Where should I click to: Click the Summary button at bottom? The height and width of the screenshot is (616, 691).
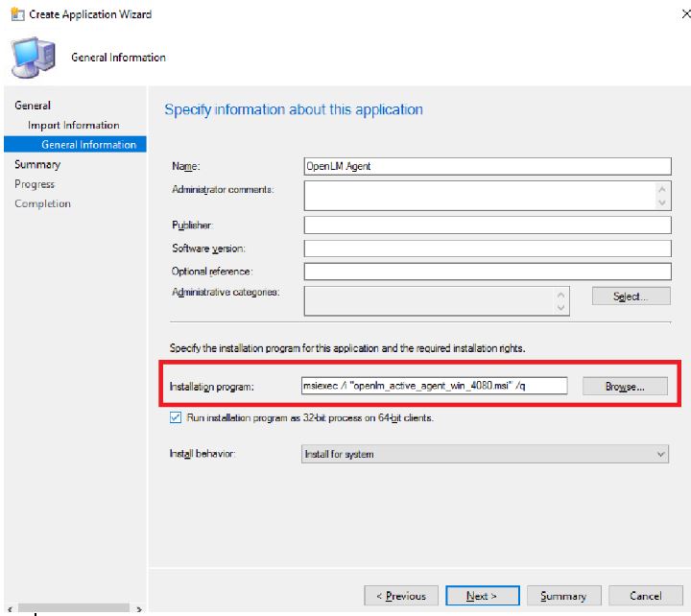coord(563,596)
